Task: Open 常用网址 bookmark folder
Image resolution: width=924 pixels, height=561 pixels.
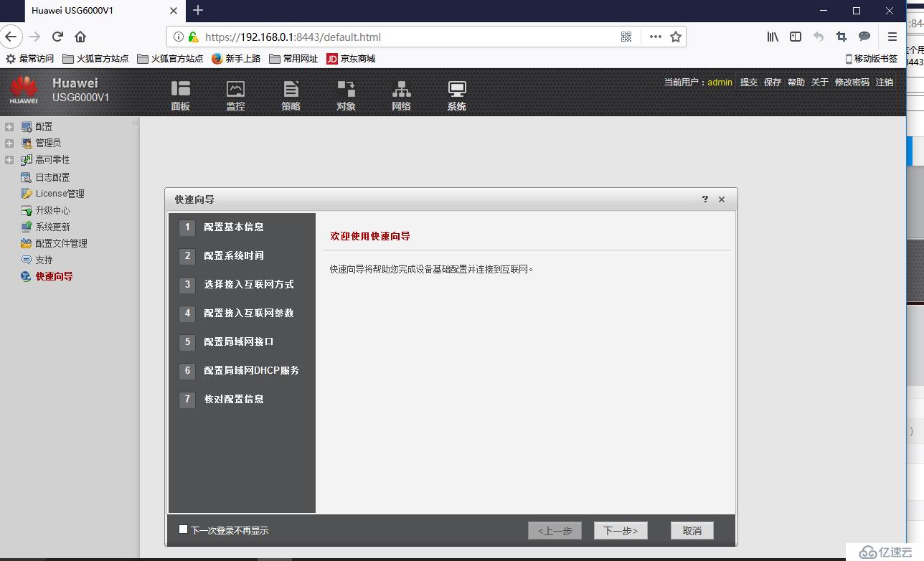Action: [x=293, y=59]
